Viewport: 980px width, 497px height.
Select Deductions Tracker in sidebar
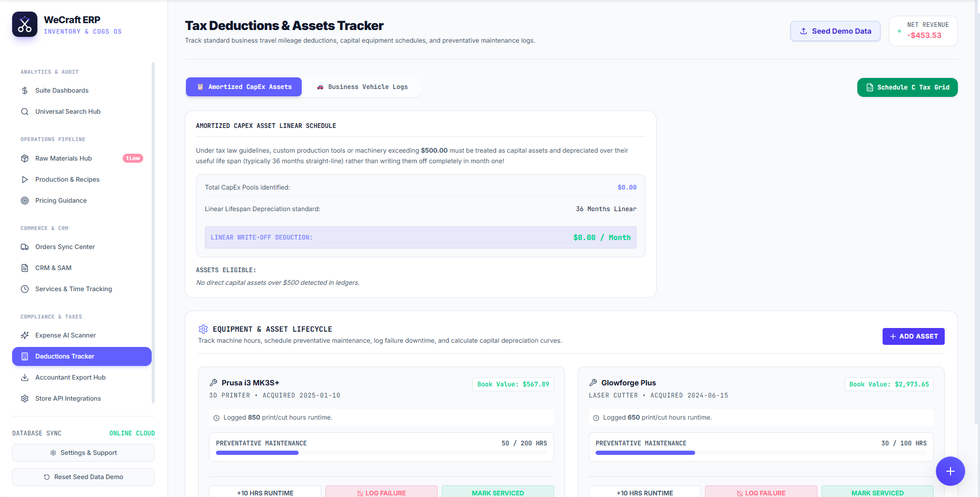[x=82, y=356]
